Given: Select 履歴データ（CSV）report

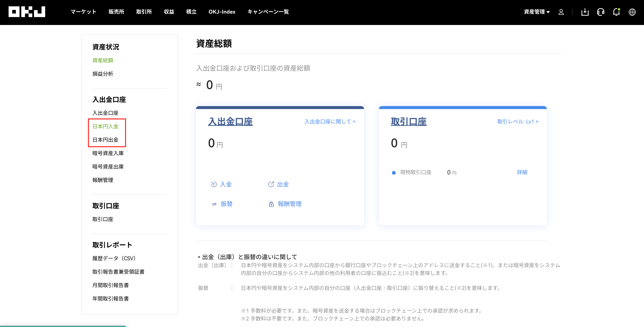Looking at the screenshot, I should tap(114, 258).
